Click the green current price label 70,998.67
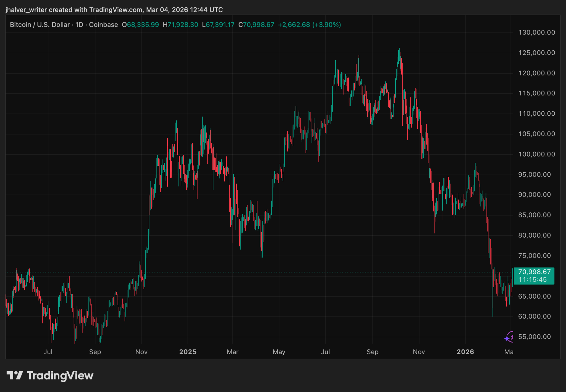Viewport: 566px width, 392px height. coord(534,272)
